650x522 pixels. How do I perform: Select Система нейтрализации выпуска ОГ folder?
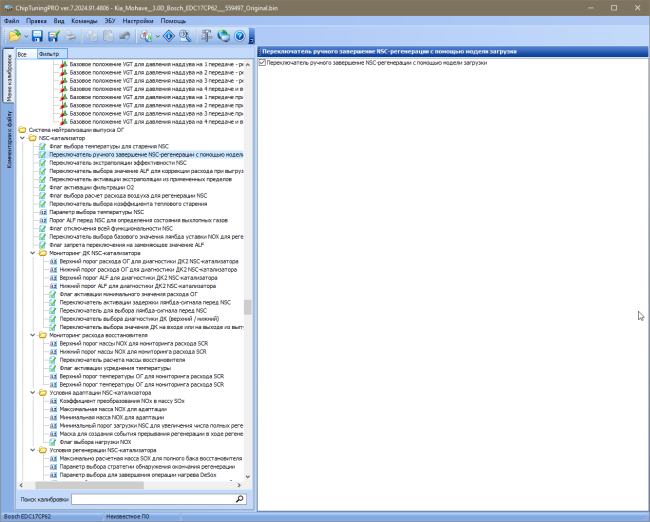pyautogui.click(x=77, y=130)
